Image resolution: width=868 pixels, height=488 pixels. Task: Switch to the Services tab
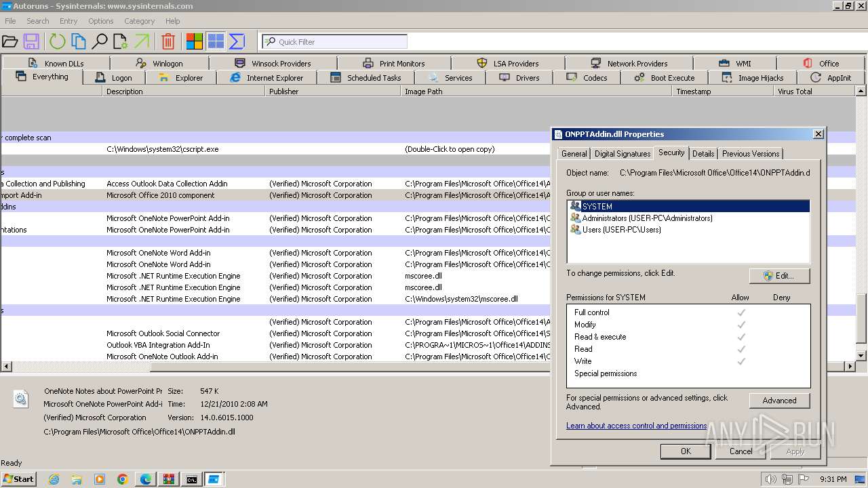pyautogui.click(x=450, y=78)
